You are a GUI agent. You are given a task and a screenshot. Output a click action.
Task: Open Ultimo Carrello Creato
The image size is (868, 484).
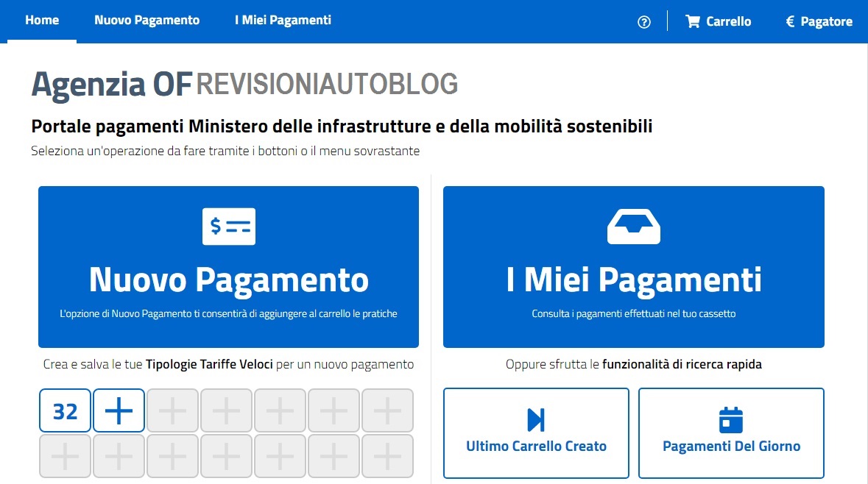tap(536, 433)
